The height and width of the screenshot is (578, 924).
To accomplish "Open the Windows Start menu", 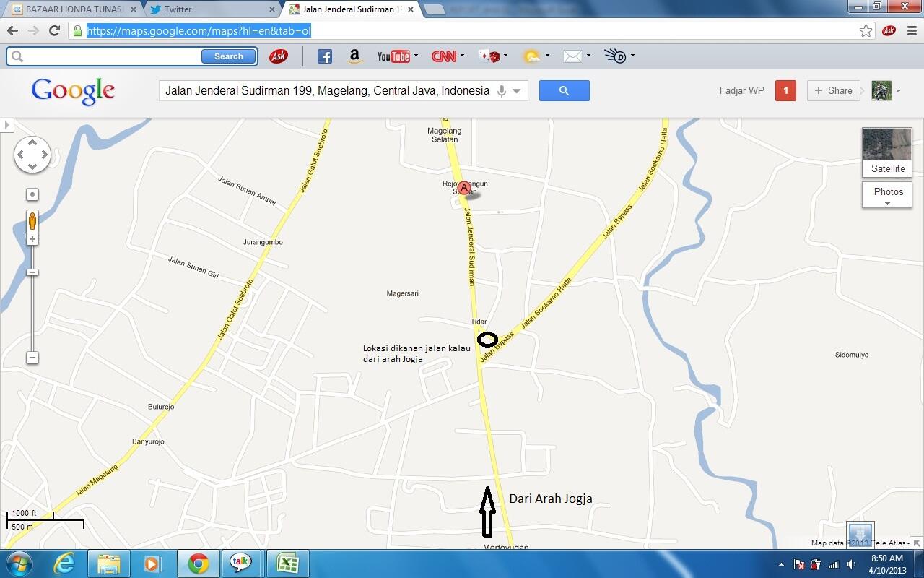I will 18,564.
